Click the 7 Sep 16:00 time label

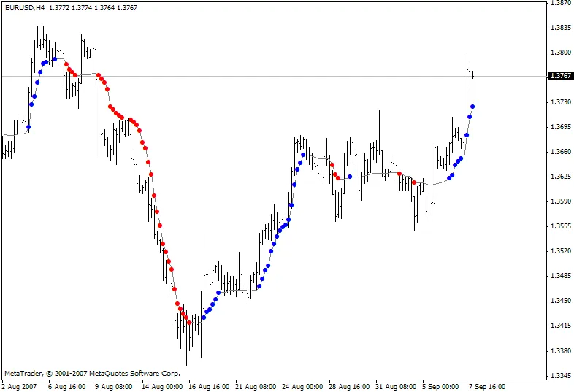[487, 386]
